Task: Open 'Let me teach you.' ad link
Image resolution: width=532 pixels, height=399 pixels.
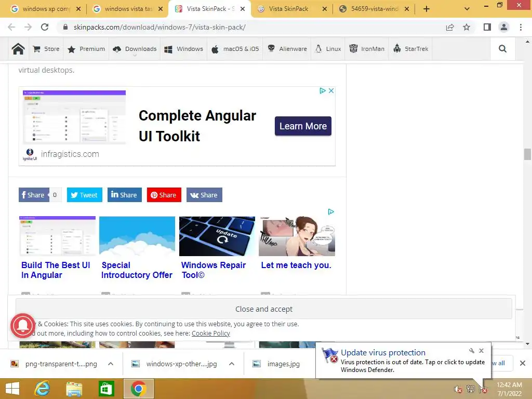Action: pyautogui.click(x=296, y=265)
